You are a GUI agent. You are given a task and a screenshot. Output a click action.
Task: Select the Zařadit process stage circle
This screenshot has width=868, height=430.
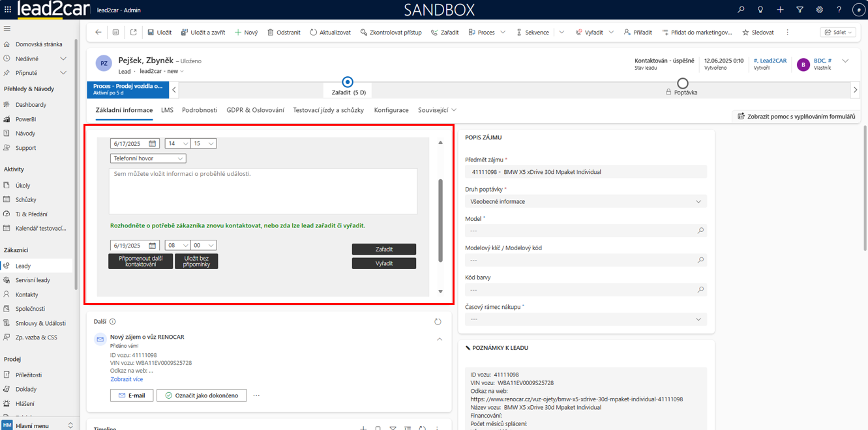tap(348, 82)
